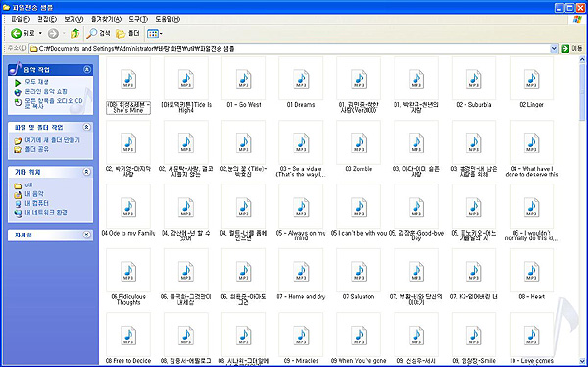588x367 pixels.
Task: Open 내 음악 in sidebar
Action: (34, 194)
